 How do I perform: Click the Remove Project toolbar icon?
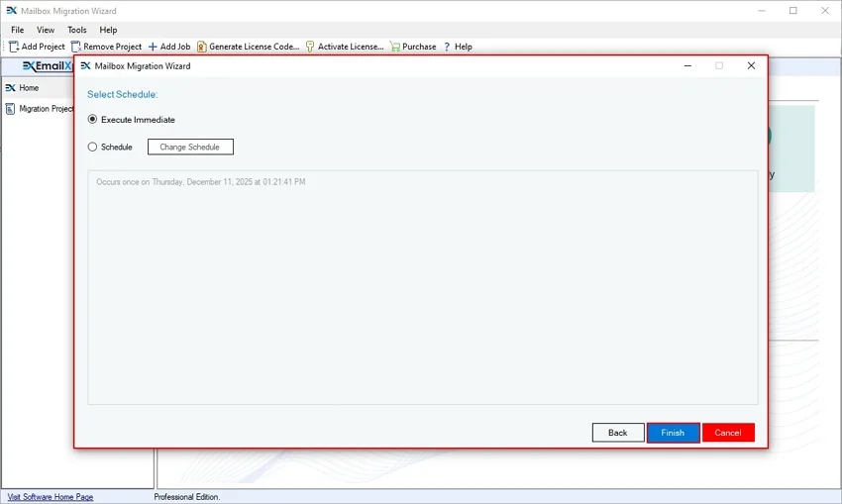pyautogui.click(x=75, y=47)
